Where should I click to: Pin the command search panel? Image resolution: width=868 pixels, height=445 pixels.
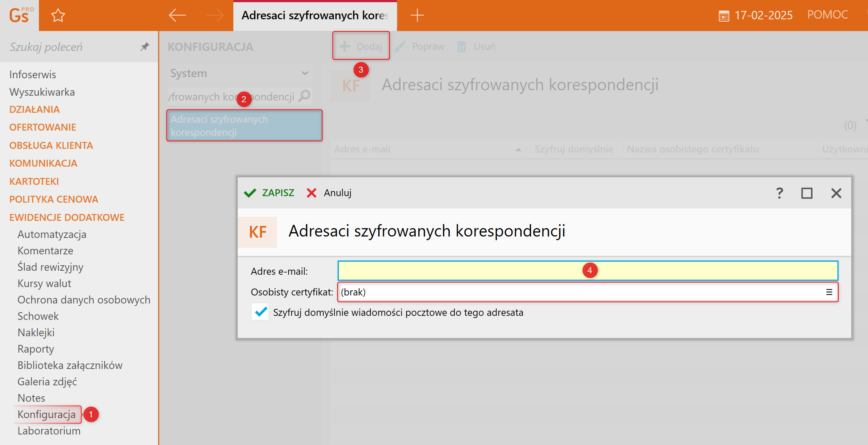(x=145, y=47)
